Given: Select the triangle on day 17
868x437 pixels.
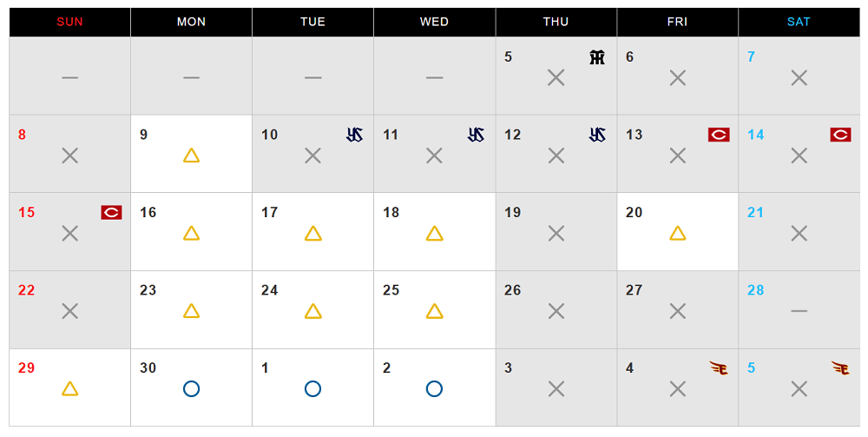Looking at the screenshot, I should point(313,233).
